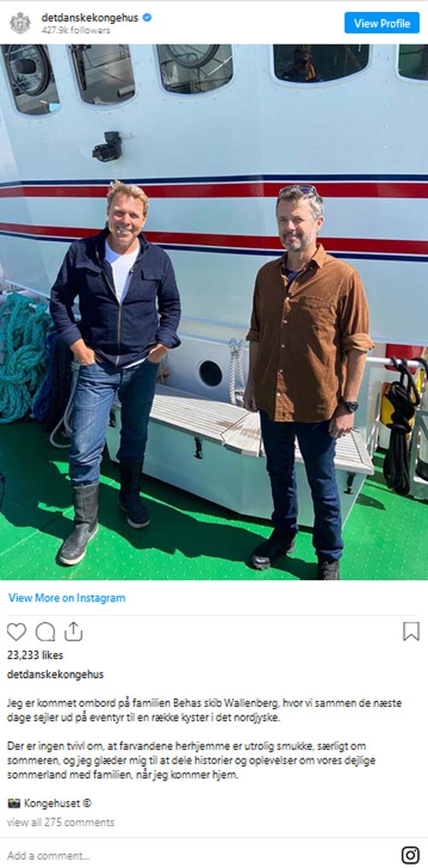This screenshot has height=868, width=428.
Task: Open the royal crest profile avatar
Action: [x=21, y=23]
